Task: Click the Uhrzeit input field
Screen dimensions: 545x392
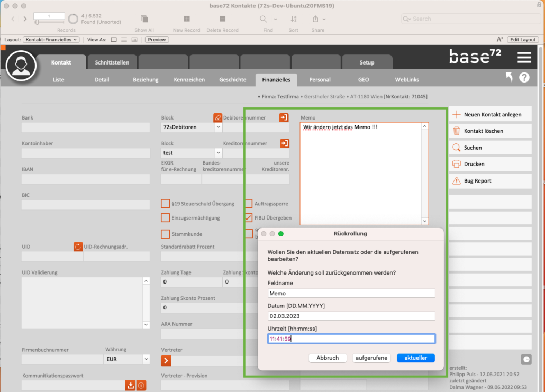Action: point(351,339)
